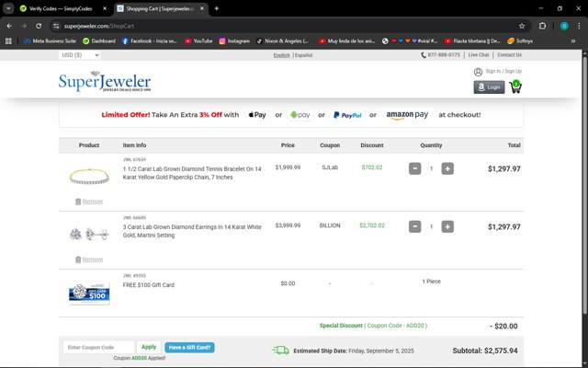The height and width of the screenshot is (368, 588).
Task: Click the SJLab coupon code text
Action: 330,167
